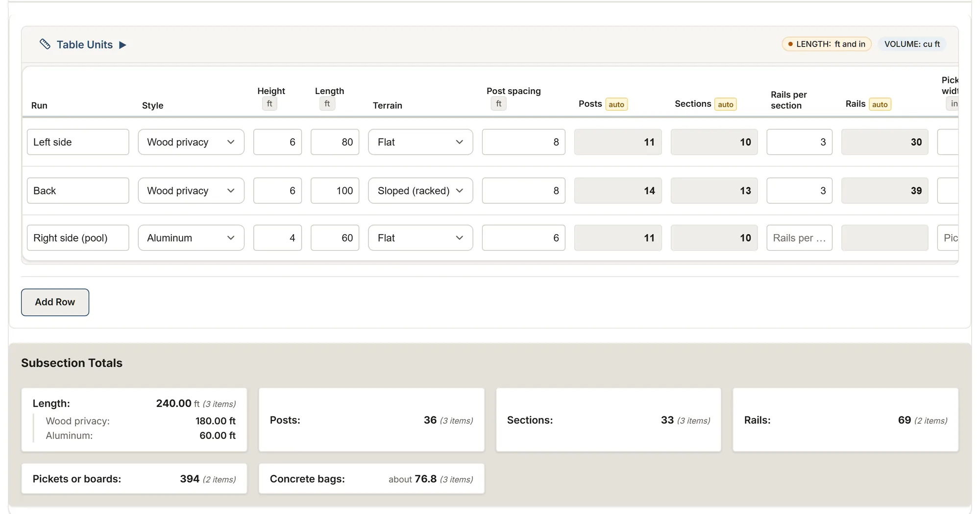
Task: Click the auto badge next to Rails header
Action: coord(880,104)
